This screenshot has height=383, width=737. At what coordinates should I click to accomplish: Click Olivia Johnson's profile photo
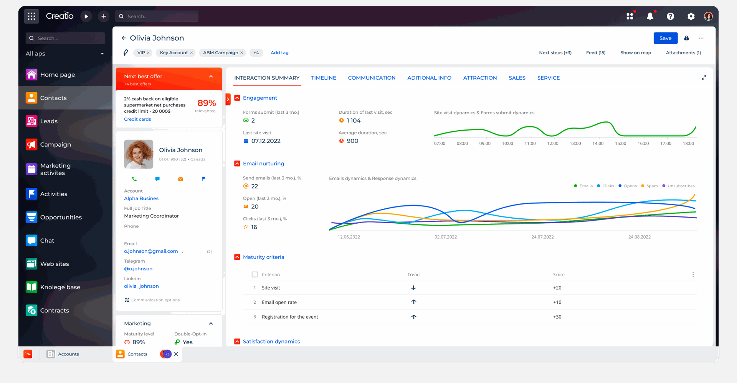click(x=138, y=154)
